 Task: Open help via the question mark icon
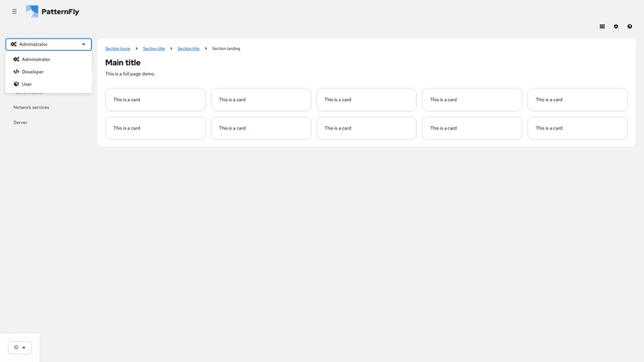click(630, 27)
